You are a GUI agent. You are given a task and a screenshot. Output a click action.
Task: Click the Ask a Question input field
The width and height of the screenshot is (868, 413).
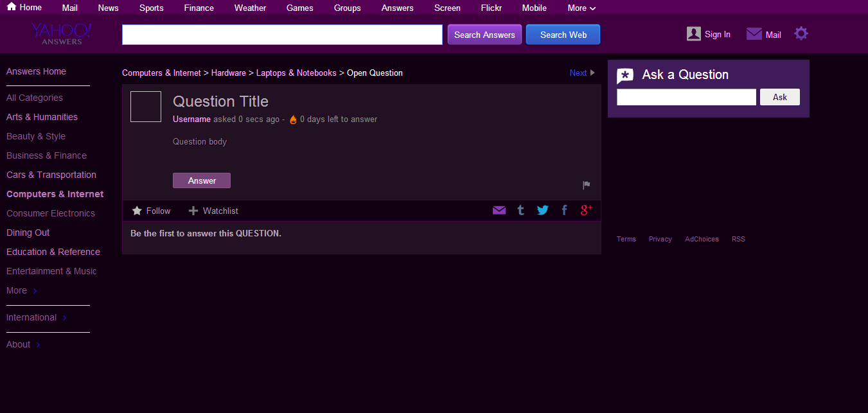tap(686, 98)
